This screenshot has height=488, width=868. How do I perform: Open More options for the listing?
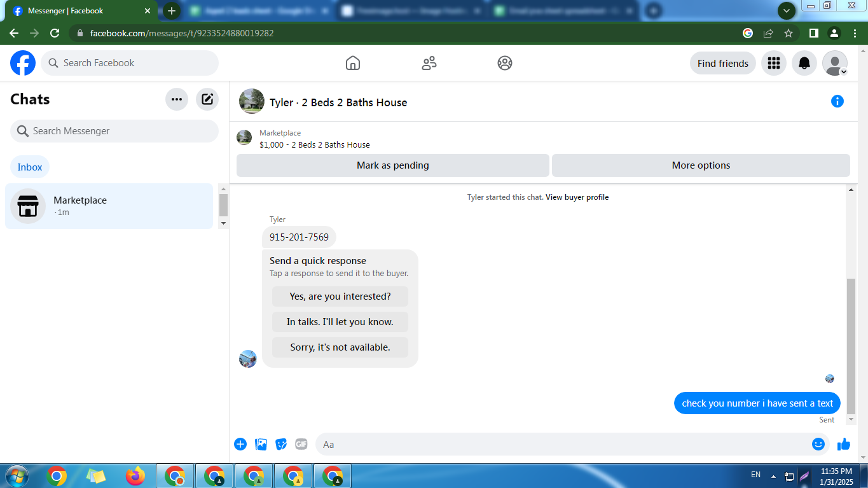tap(701, 165)
